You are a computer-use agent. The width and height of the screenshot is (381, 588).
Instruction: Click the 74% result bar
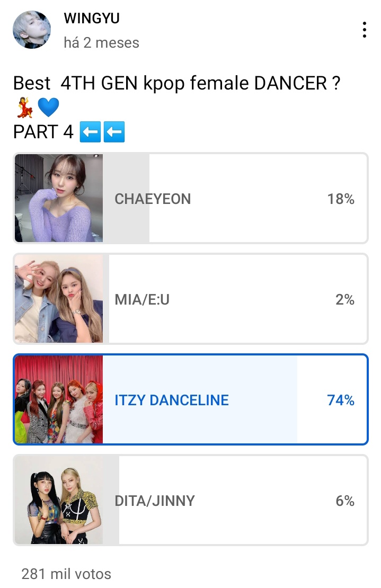click(200, 399)
